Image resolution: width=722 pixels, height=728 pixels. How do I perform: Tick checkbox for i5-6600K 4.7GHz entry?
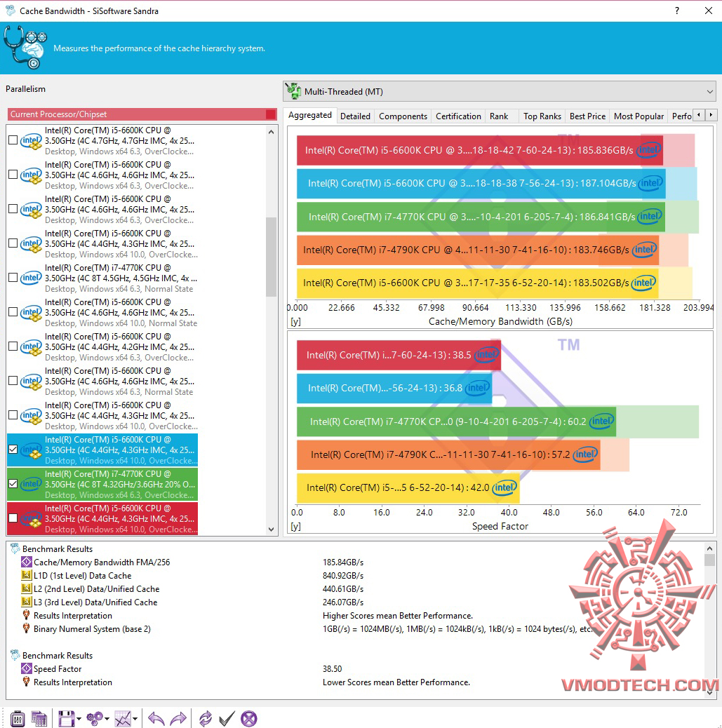13,140
